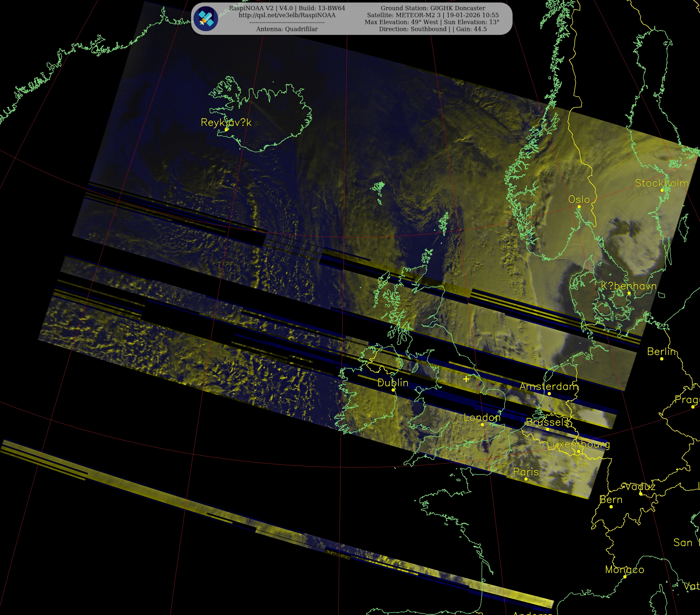
Task: Click the Luxembourg city label
Action: coord(578,444)
